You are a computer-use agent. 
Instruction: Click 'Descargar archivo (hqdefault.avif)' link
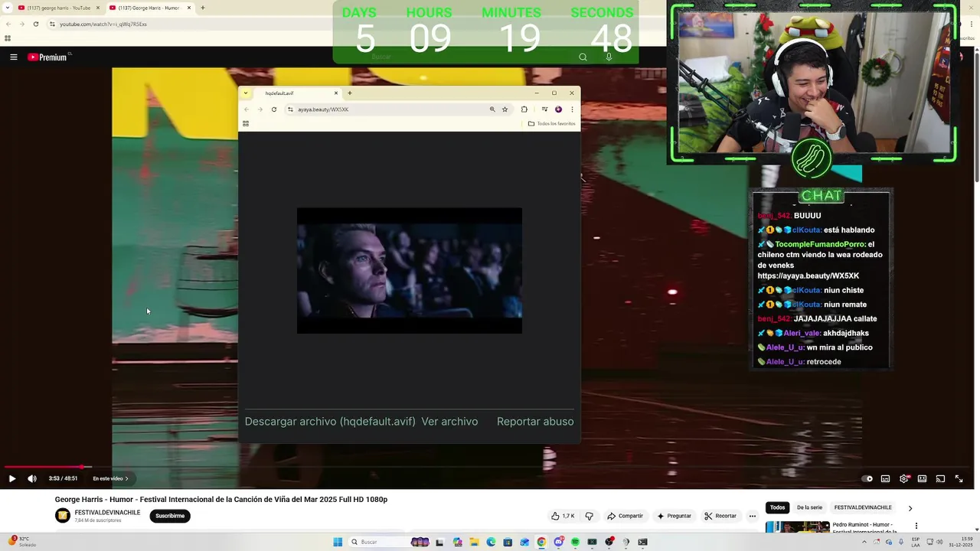(330, 421)
